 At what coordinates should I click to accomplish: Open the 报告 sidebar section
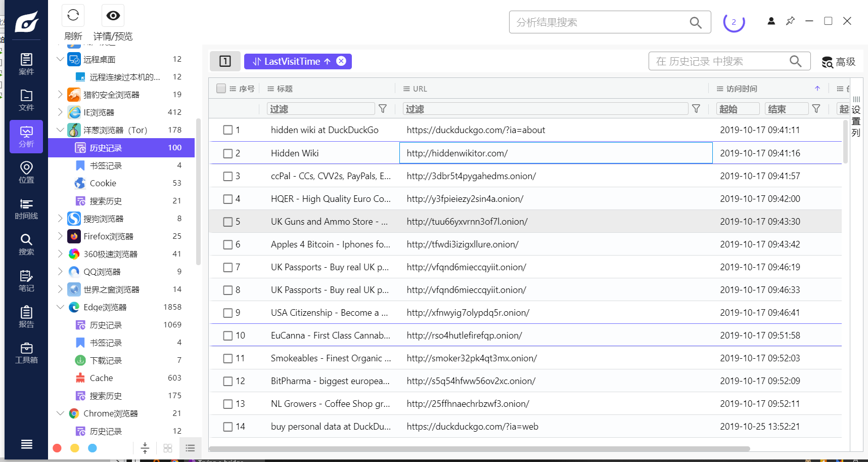(x=26, y=317)
